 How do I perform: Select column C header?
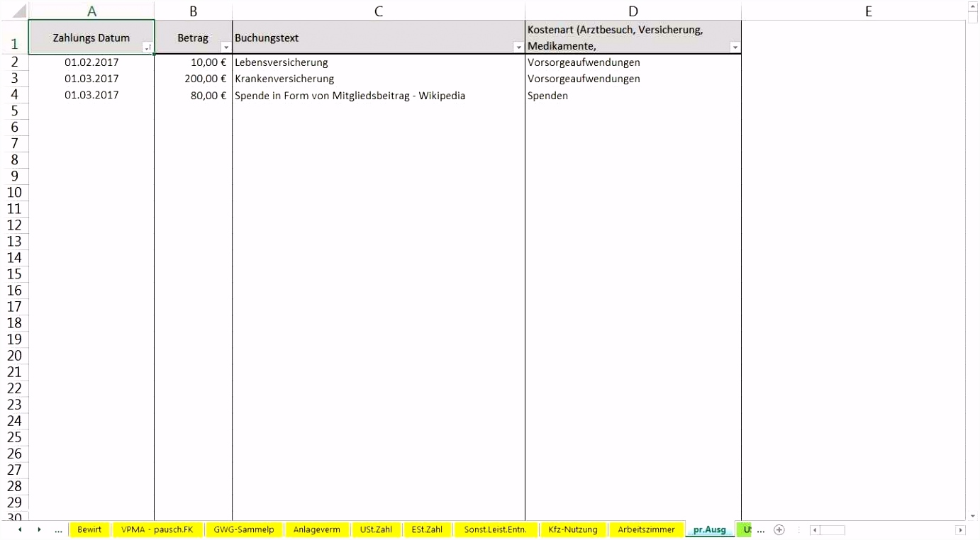(x=379, y=11)
